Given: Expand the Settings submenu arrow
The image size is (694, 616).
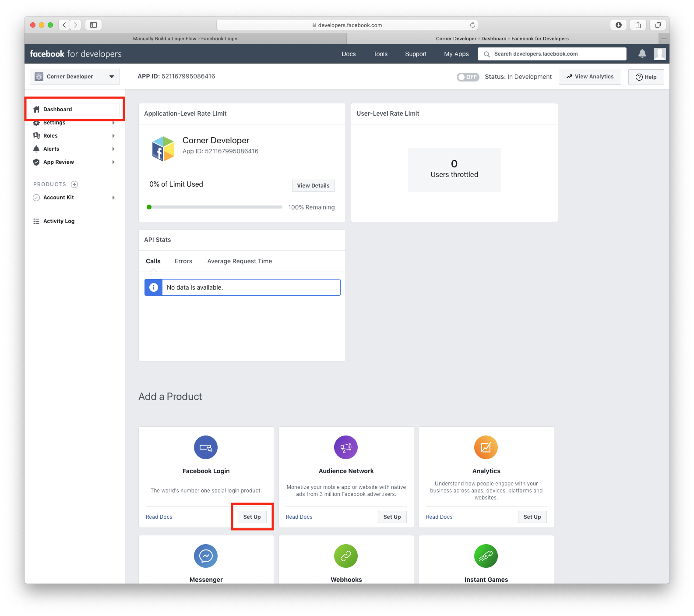Looking at the screenshot, I should click(113, 123).
